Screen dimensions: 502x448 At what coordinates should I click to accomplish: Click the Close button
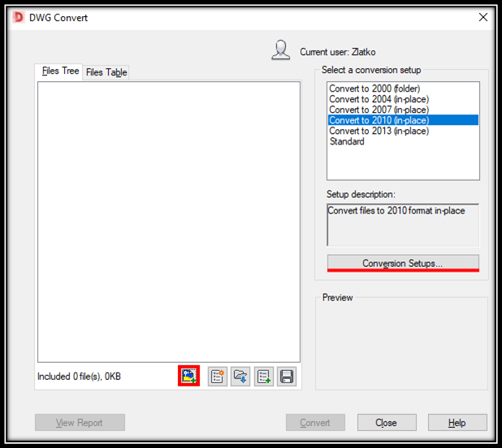pyautogui.click(x=387, y=422)
